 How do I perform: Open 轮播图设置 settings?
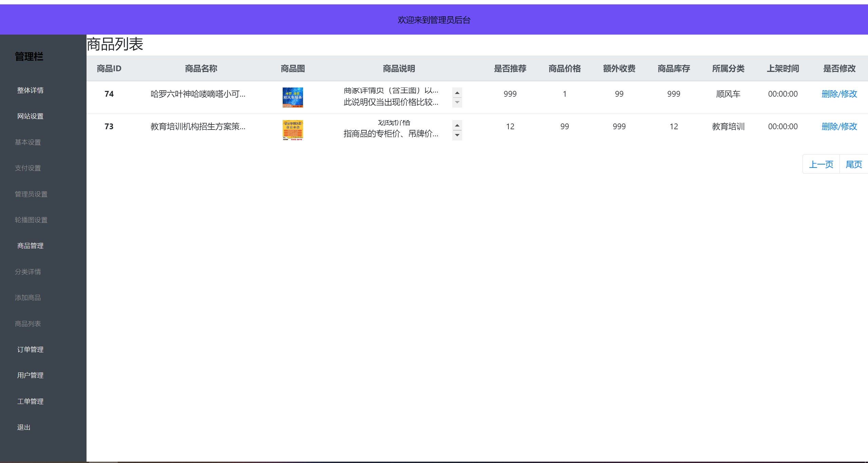32,219
